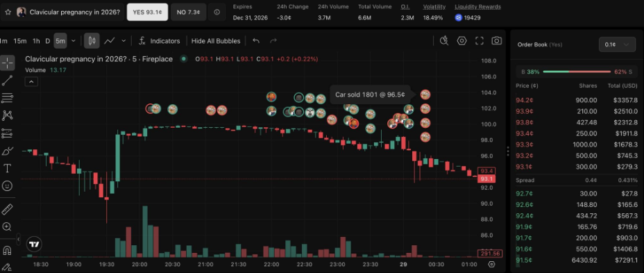Expand the timeframe interval dropdown

click(x=74, y=41)
